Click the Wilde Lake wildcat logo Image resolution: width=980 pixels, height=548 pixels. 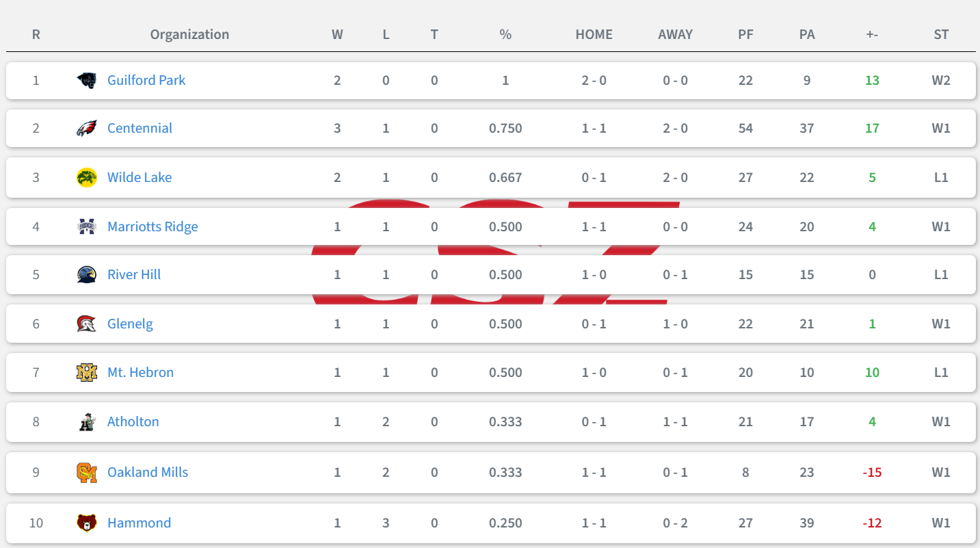(86, 177)
